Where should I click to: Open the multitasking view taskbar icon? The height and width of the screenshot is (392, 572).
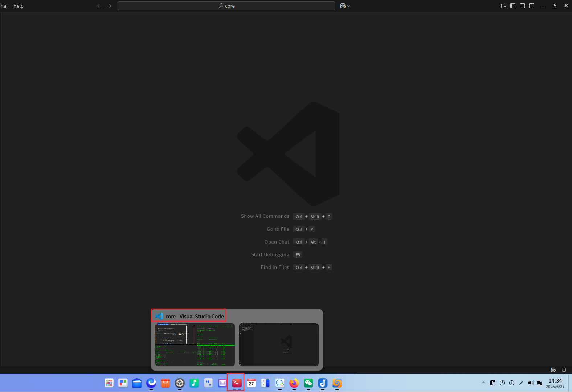coord(123,383)
